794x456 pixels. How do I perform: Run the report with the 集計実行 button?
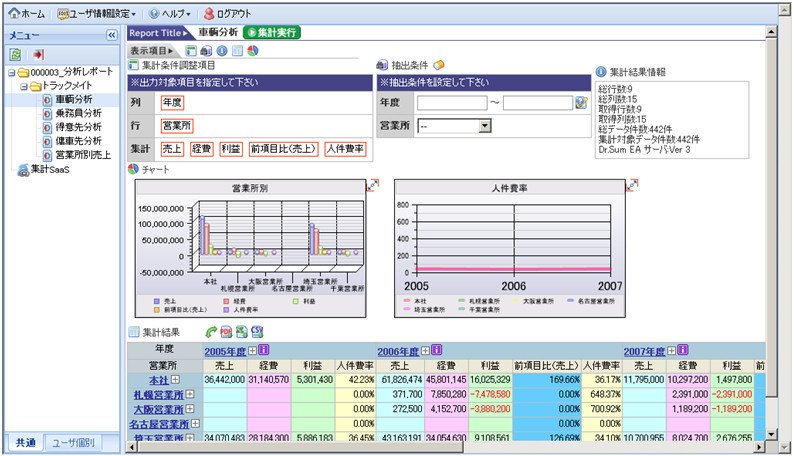click(x=272, y=33)
